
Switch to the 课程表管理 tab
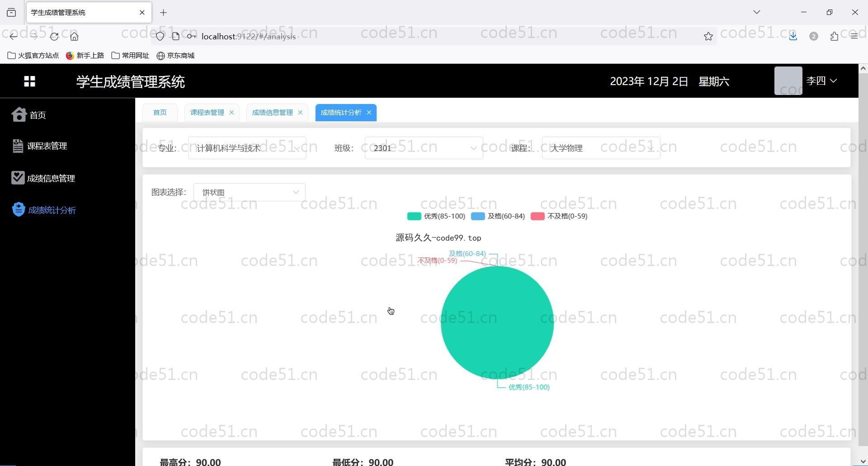coord(207,112)
